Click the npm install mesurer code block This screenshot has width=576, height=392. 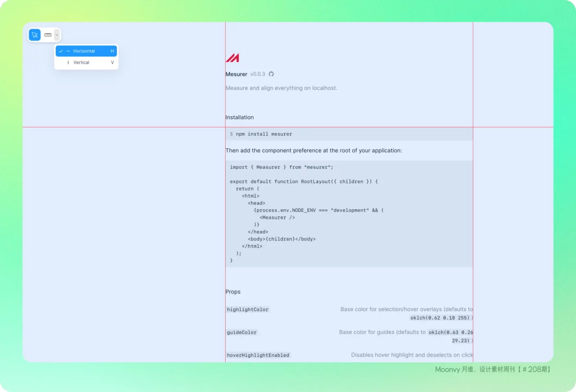349,134
